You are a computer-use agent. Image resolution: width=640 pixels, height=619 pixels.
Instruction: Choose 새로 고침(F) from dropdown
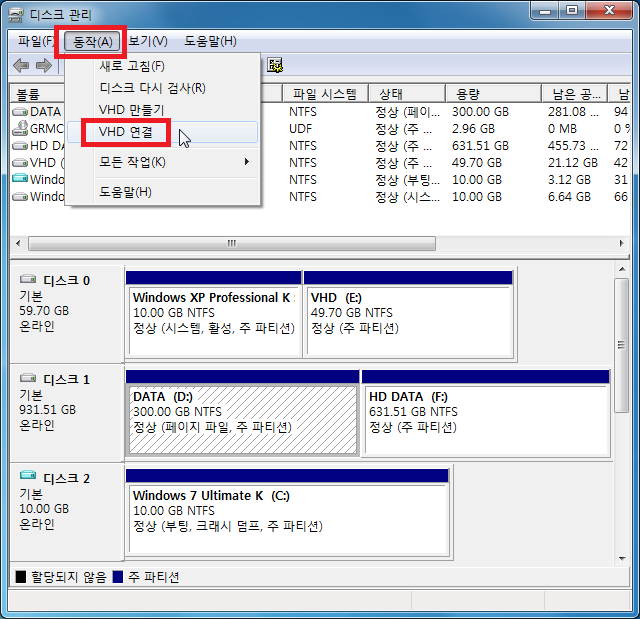coord(163,66)
